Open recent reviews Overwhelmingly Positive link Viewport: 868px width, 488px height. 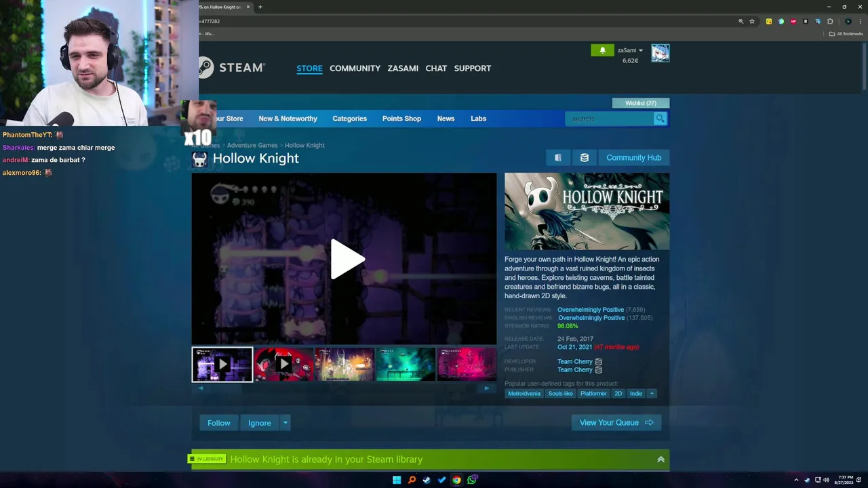[591, 310]
